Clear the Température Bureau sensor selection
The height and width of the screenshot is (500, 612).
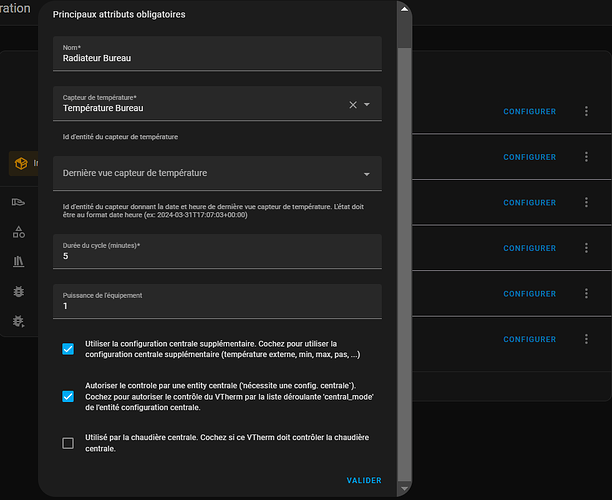352,104
